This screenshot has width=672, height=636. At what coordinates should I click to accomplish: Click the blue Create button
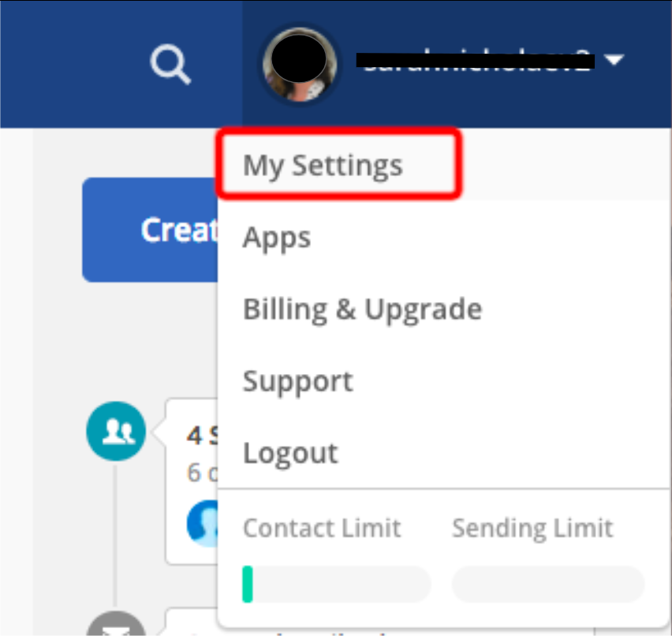click(x=150, y=230)
